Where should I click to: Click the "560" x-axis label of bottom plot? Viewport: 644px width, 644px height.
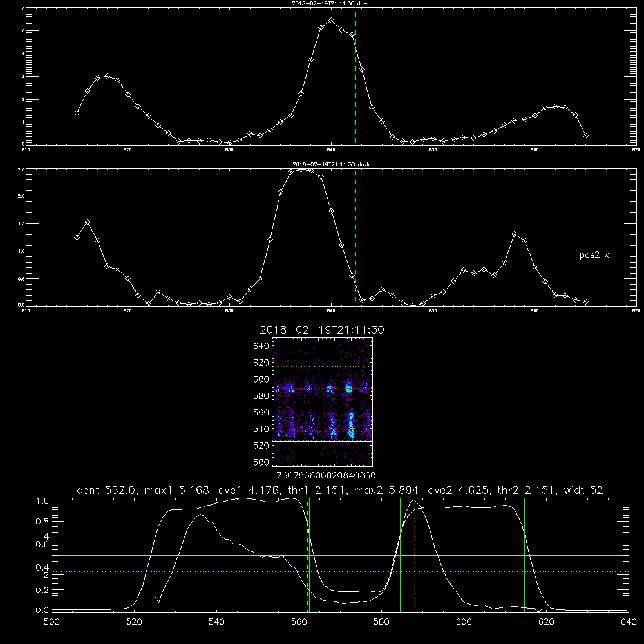pyautogui.click(x=299, y=622)
